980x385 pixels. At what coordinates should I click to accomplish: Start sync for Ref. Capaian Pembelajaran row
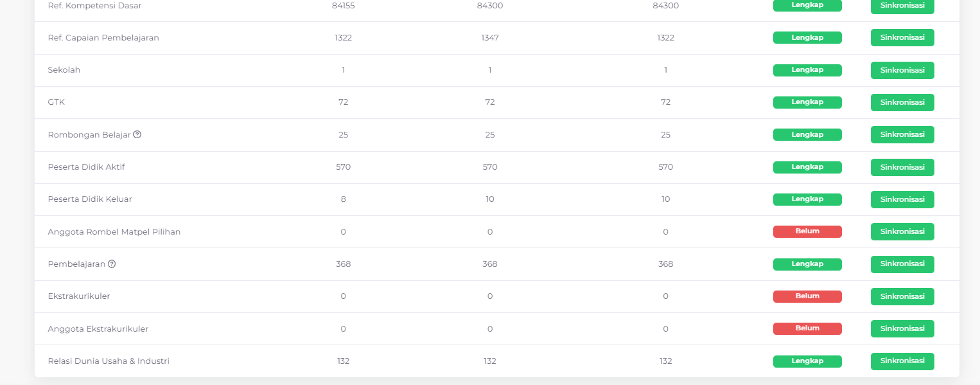click(x=902, y=37)
